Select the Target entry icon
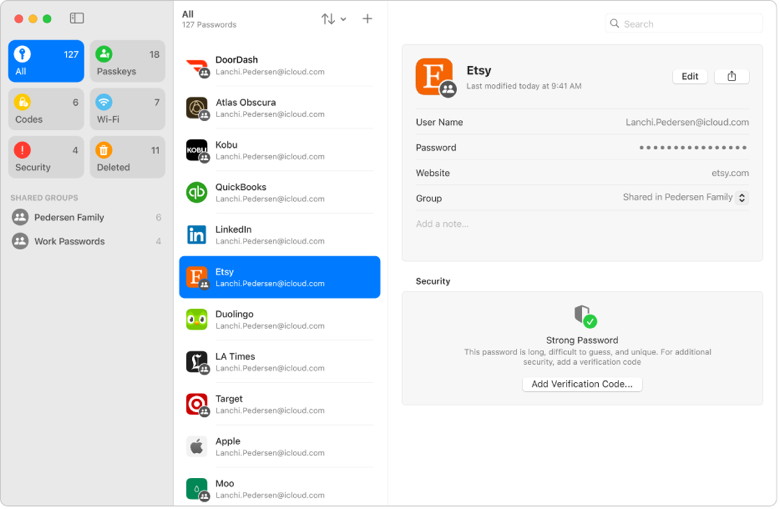The height and width of the screenshot is (509, 780). click(197, 405)
